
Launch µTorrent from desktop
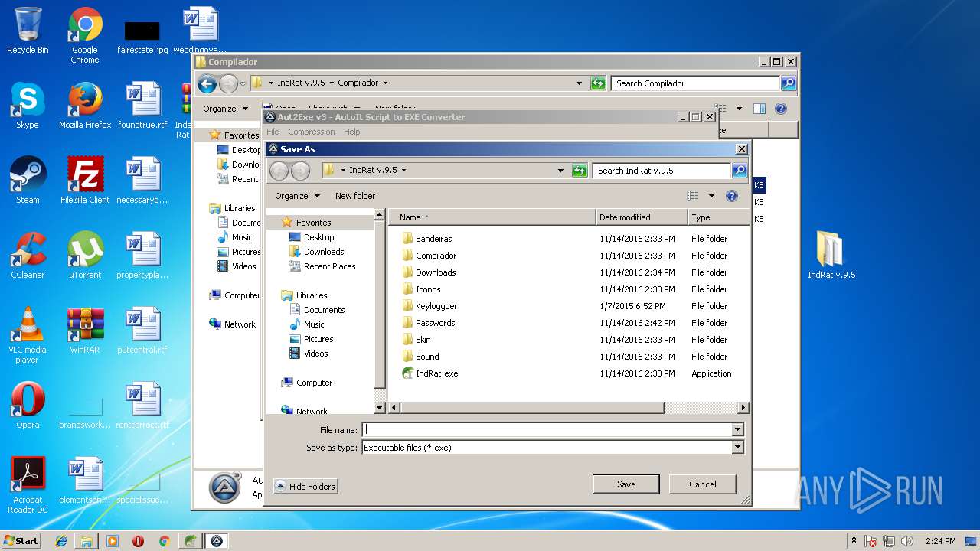pos(85,256)
